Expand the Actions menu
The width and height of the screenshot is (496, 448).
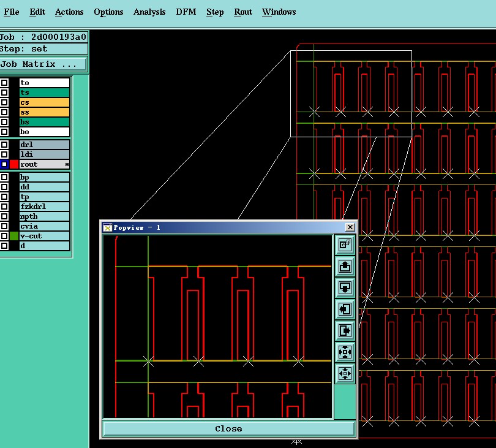(x=69, y=12)
